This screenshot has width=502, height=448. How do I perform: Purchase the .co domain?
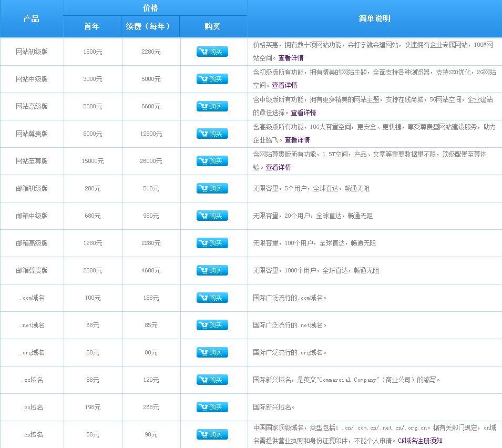(212, 407)
